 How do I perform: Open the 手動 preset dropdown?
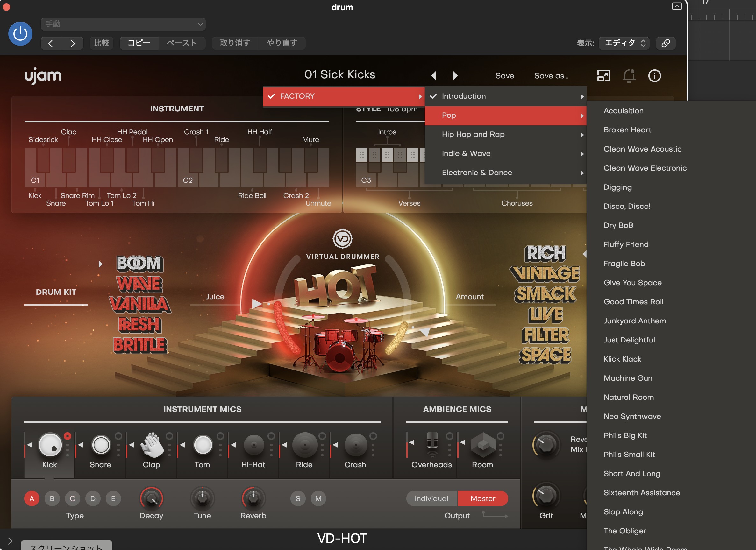(x=123, y=24)
